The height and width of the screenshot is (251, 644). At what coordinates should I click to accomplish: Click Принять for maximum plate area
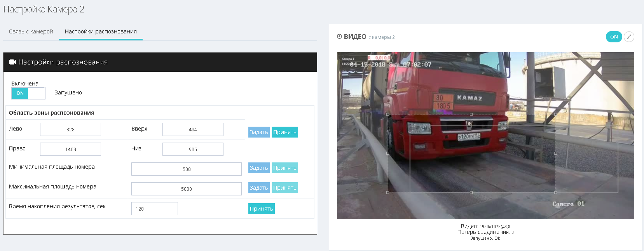point(284,188)
